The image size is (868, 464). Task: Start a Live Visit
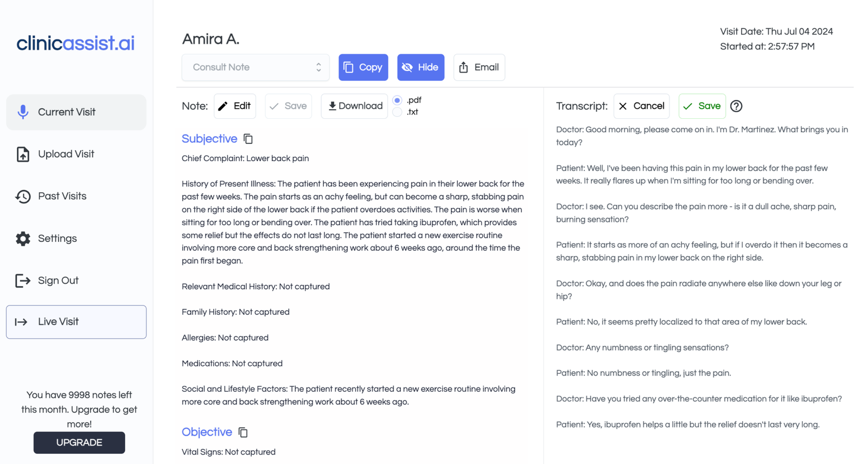[76, 322]
